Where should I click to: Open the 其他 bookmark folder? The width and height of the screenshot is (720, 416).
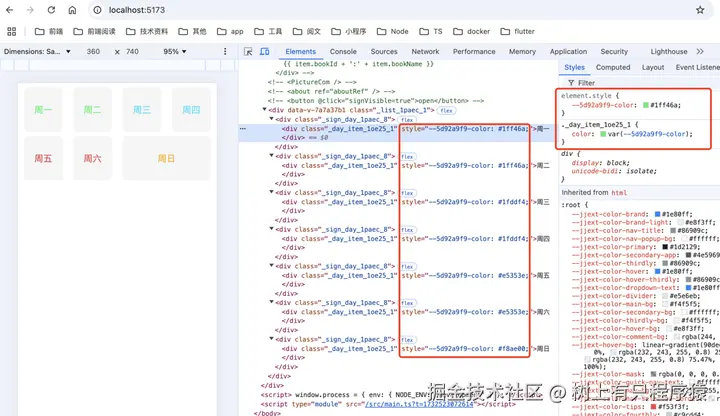192,31
